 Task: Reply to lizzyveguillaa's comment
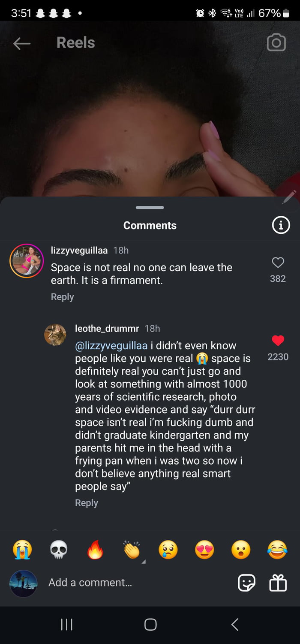pos(62,297)
